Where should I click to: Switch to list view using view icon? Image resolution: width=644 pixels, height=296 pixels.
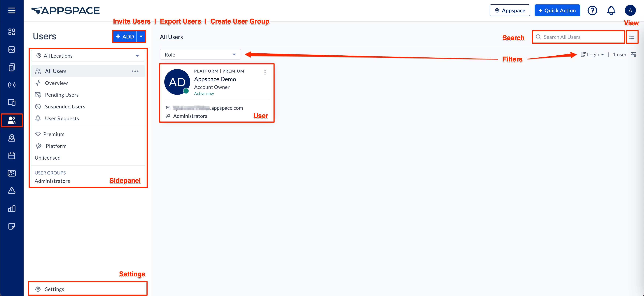631,37
